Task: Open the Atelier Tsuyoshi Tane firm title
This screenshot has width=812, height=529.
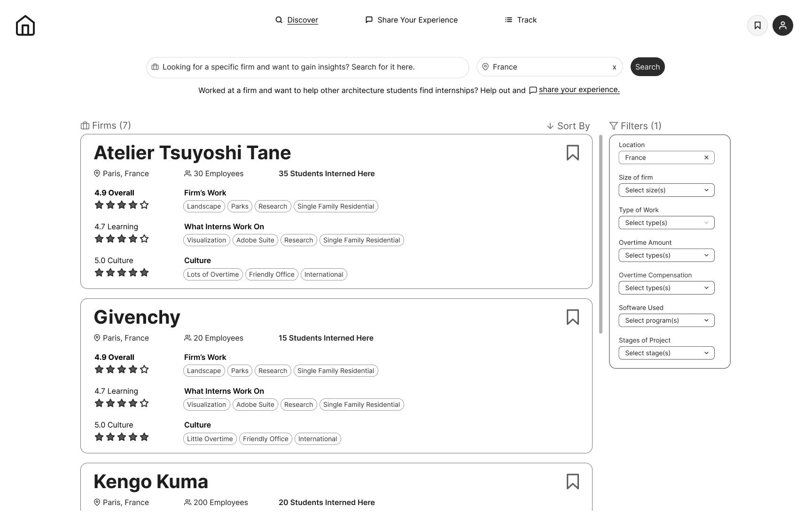Action: [x=192, y=153]
